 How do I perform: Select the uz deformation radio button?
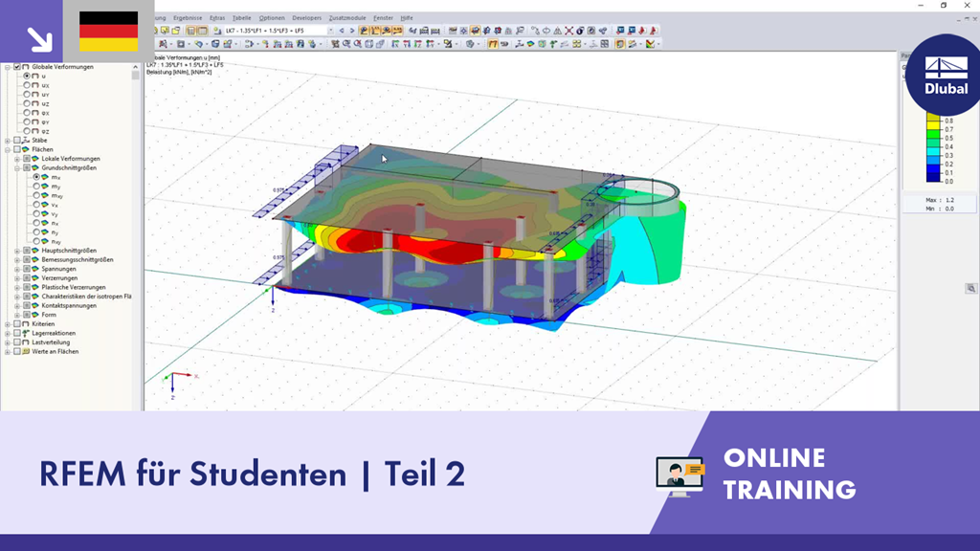click(27, 103)
